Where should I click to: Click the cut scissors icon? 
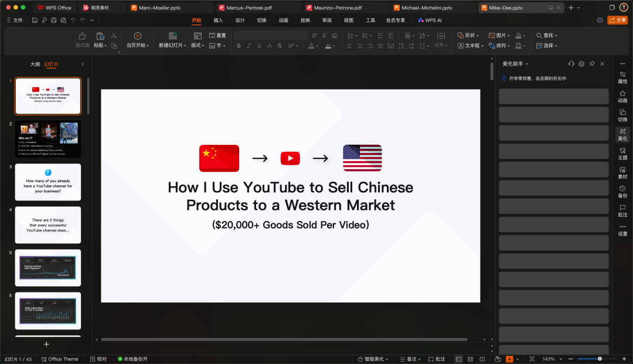point(114,36)
